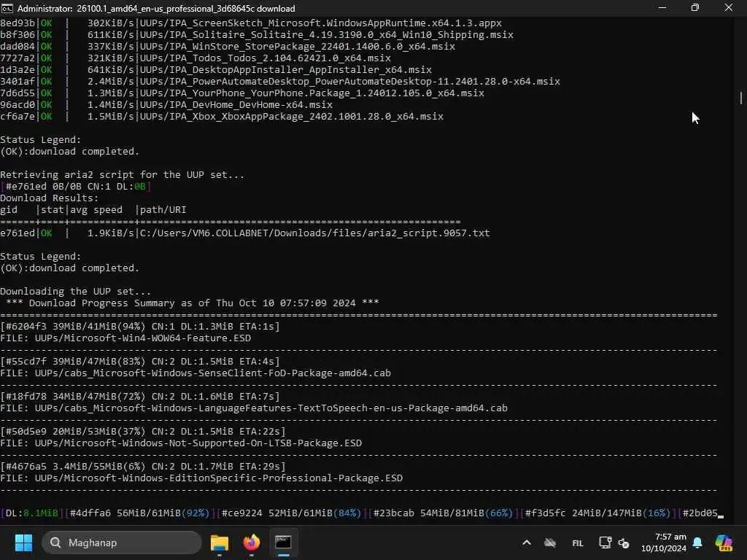Click the Download Progress Summary line
The height and width of the screenshot is (560, 747).
coord(193,303)
